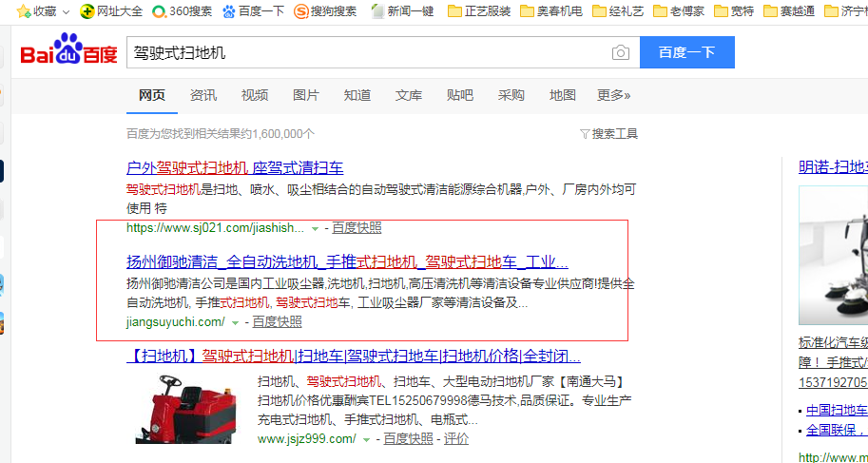Image resolution: width=868 pixels, height=463 pixels.
Task: Expand the 收藏 dropdown chevron
Action: [x=66, y=11]
